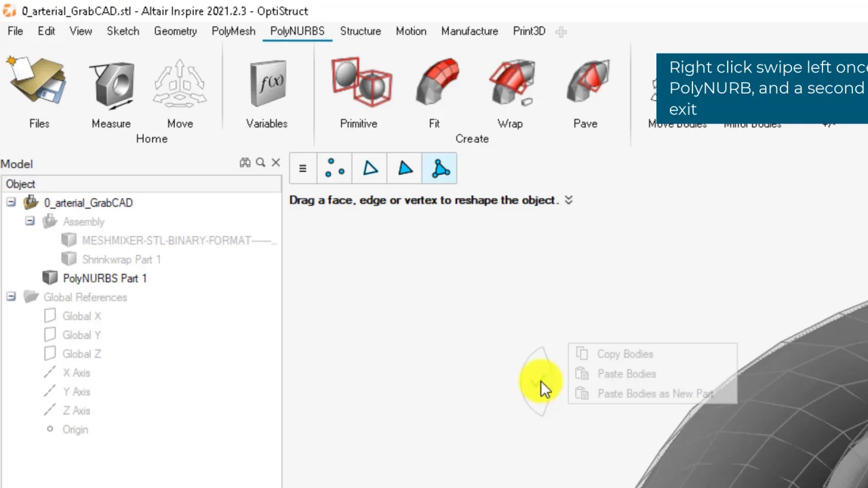Click the PolyNURBS Part 1 cube icon
The image size is (868, 488).
(50, 278)
